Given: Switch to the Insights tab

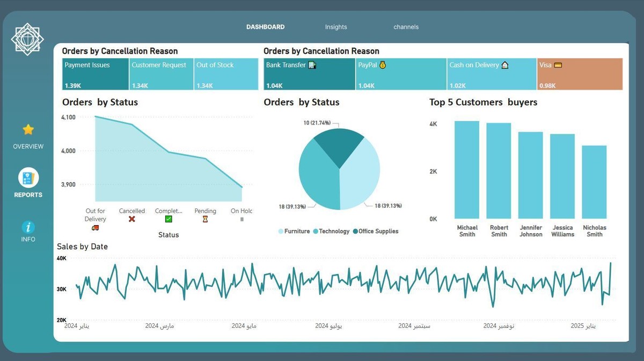Looking at the screenshot, I should (x=336, y=27).
